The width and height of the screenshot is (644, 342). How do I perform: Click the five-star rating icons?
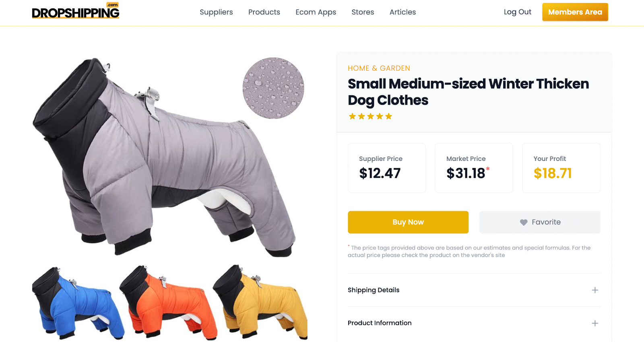tap(370, 116)
